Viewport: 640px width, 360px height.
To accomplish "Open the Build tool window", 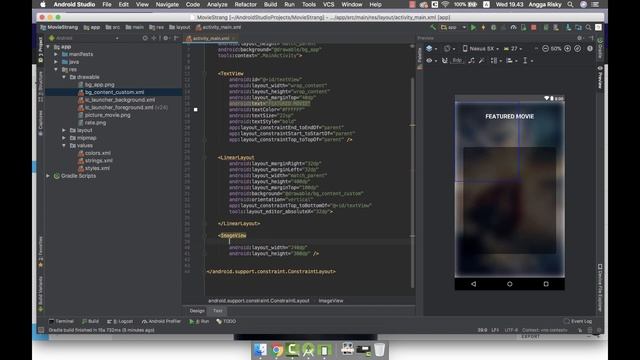I will [90, 321].
